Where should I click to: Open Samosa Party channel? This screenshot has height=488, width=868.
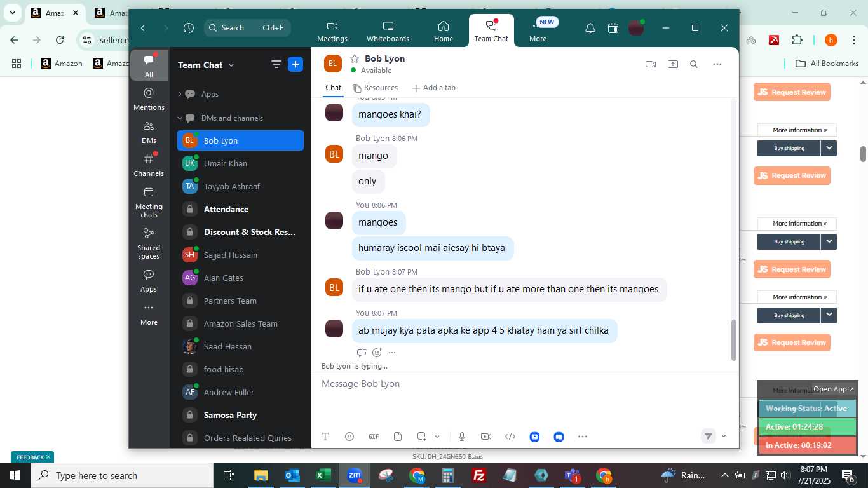point(240,415)
